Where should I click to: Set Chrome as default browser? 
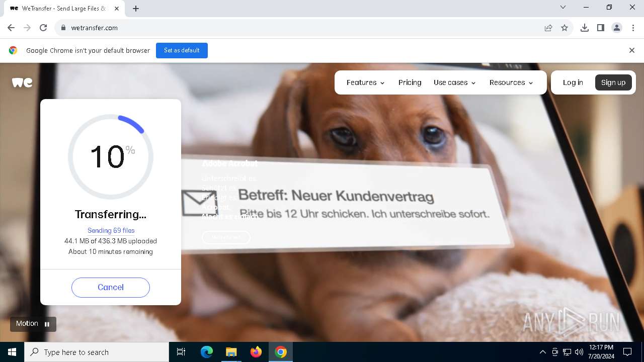(182, 50)
